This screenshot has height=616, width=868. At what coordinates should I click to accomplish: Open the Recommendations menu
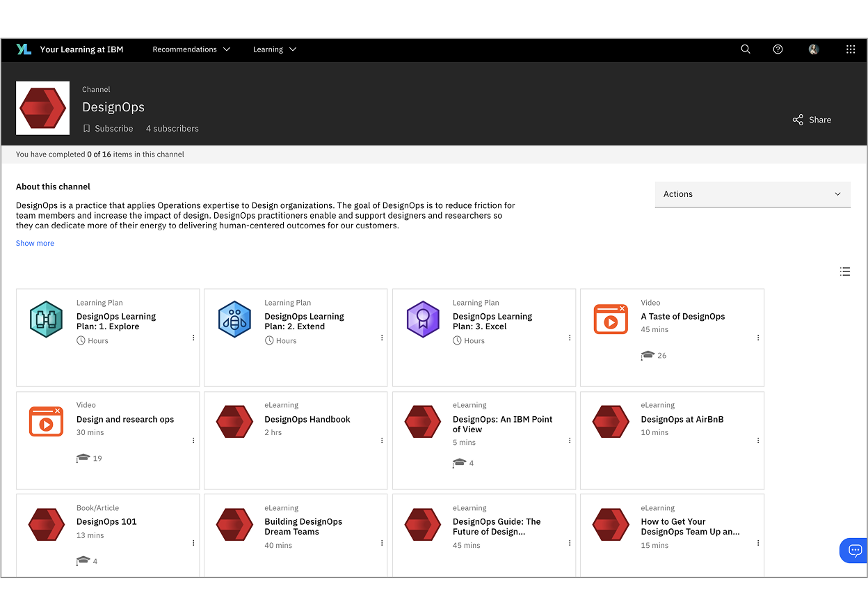pos(191,49)
